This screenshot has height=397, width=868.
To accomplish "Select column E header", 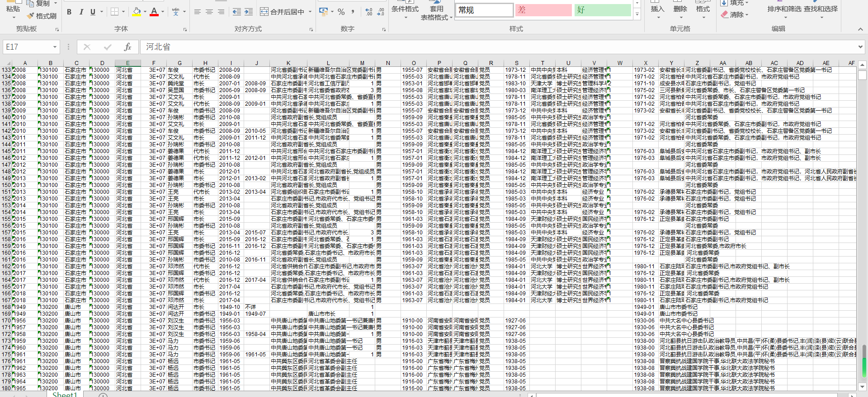I will (128, 63).
